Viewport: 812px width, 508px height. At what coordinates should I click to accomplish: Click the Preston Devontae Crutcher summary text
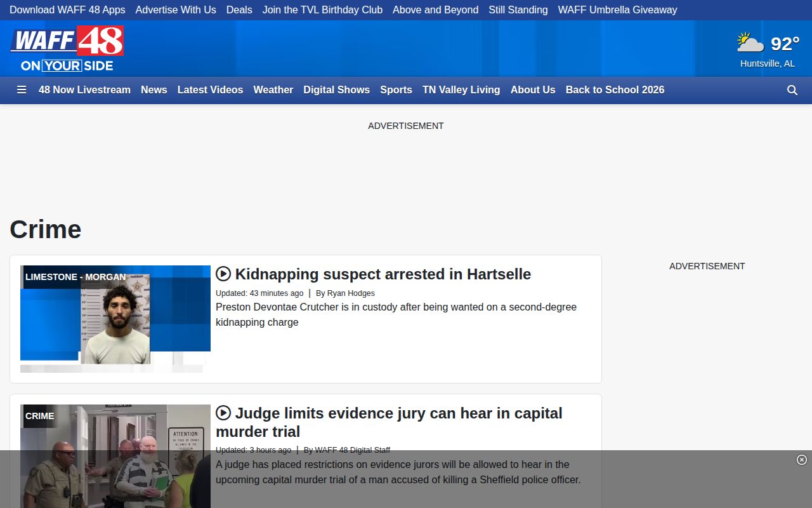click(x=396, y=314)
